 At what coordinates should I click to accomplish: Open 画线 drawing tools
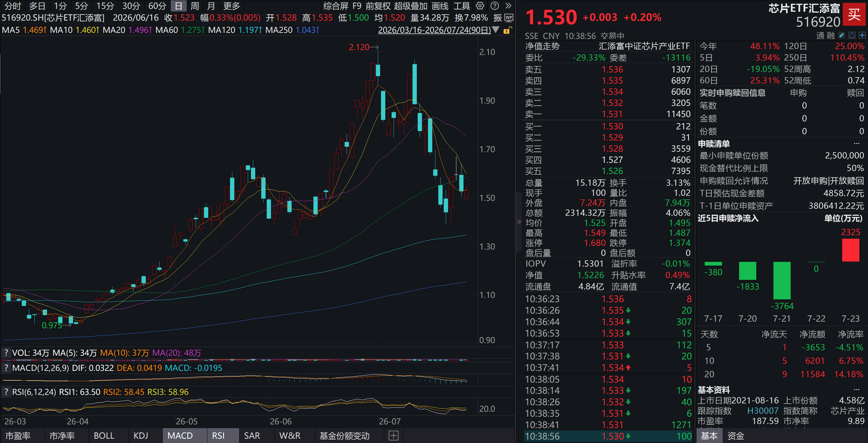440,6
